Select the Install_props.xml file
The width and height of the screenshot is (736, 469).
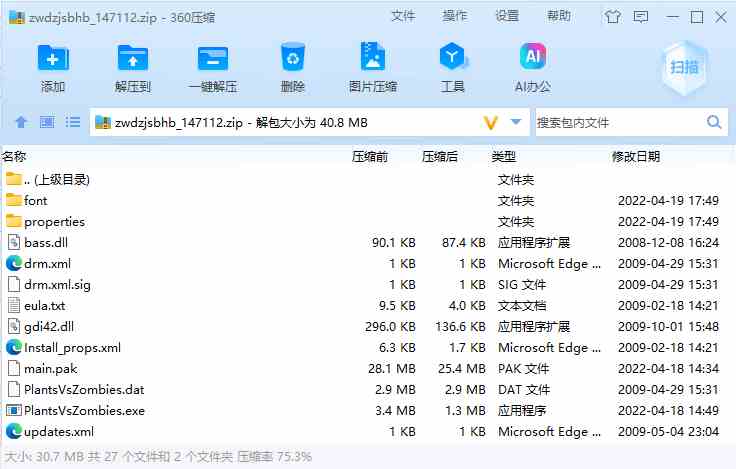(x=368, y=347)
